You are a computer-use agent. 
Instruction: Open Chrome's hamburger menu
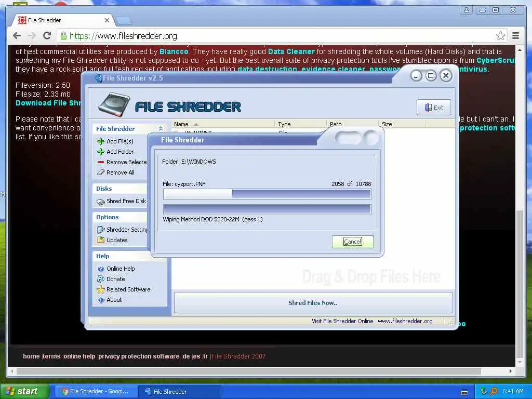(x=515, y=36)
